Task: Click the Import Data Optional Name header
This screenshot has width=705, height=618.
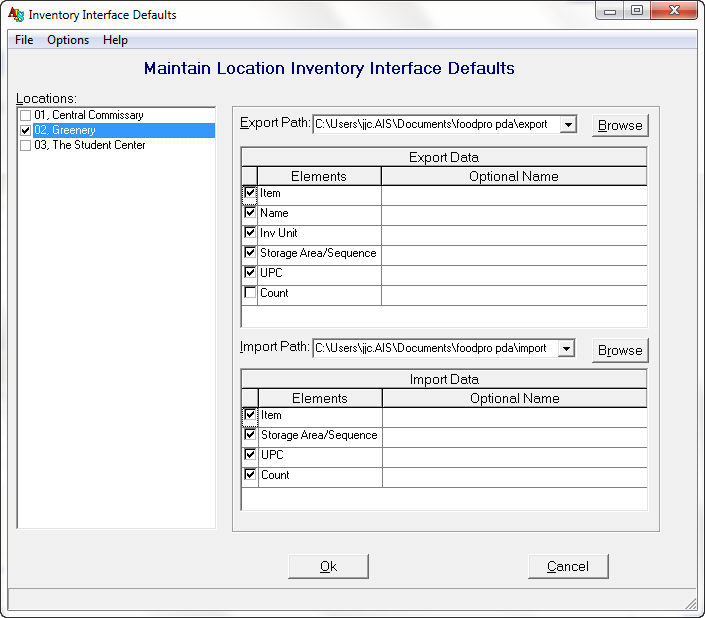Action: pos(515,398)
